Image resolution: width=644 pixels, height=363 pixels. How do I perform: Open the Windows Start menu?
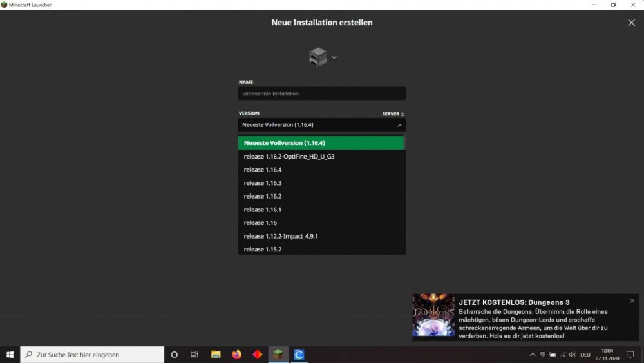tap(10, 355)
